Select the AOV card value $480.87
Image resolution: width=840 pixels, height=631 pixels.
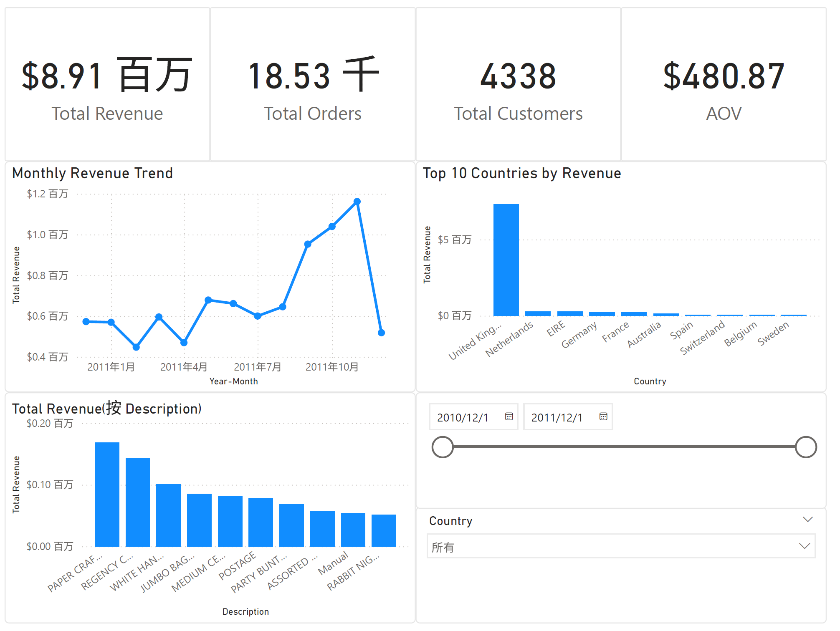pos(724,76)
